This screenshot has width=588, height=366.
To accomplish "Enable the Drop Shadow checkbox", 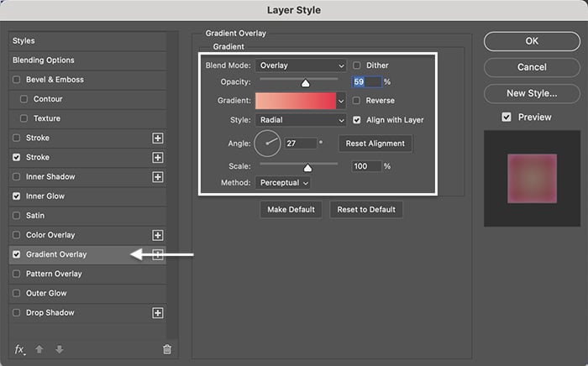I will (17, 312).
